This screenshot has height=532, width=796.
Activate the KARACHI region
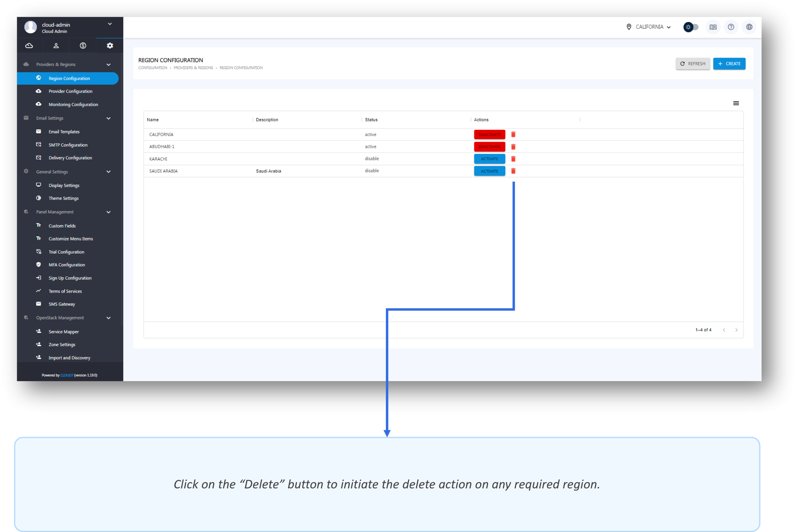tap(489, 159)
